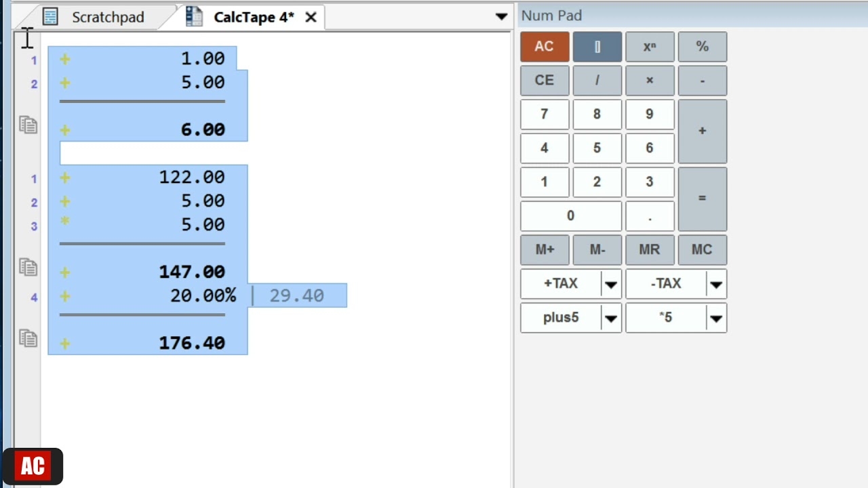Viewport: 868px width, 488px height.
Task: Click the divide key
Action: (597, 81)
